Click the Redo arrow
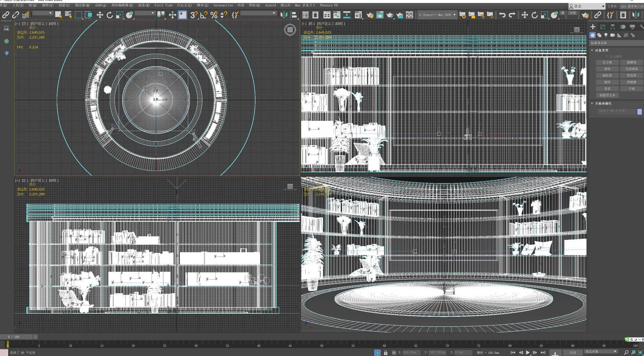 click(512, 15)
